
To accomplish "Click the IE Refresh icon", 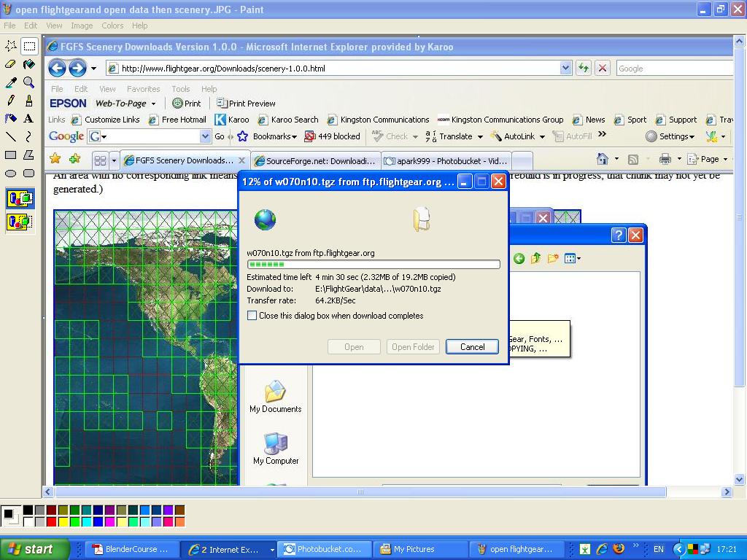I will [584, 68].
